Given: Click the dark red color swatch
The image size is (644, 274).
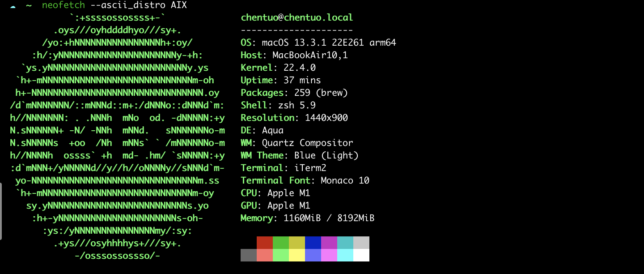Looking at the screenshot, I should [264, 243].
